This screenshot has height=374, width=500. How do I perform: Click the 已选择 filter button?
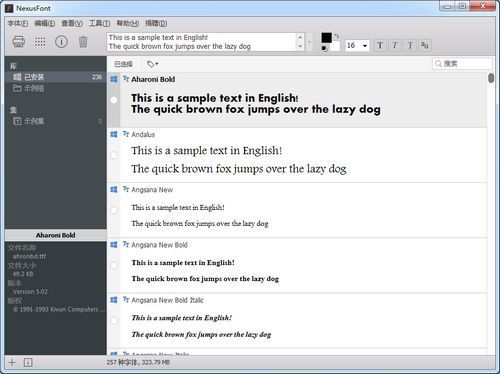pos(123,64)
